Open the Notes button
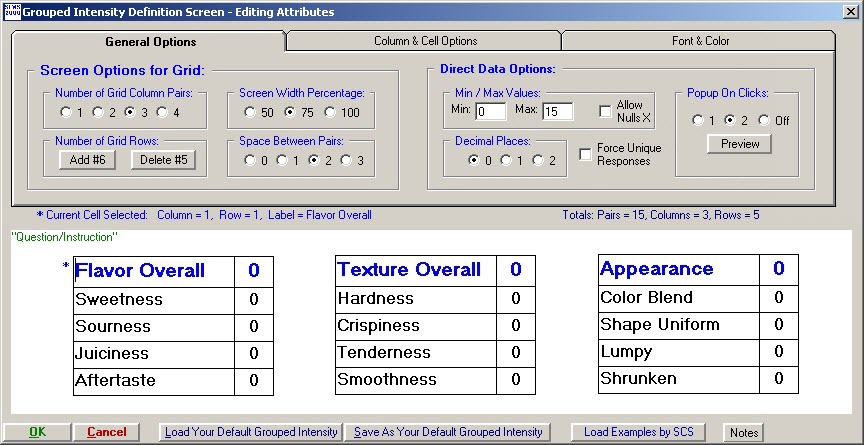The width and height of the screenshot is (864, 445). [x=743, y=433]
